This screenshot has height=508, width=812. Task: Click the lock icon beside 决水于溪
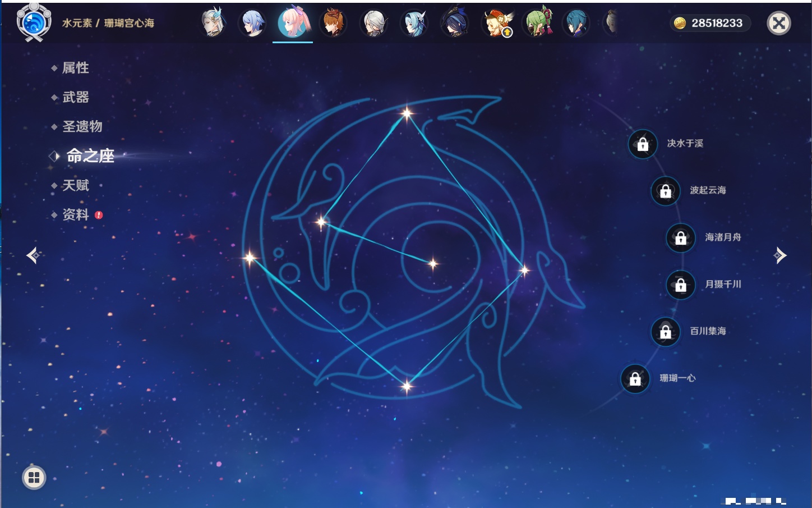(643, 144)
